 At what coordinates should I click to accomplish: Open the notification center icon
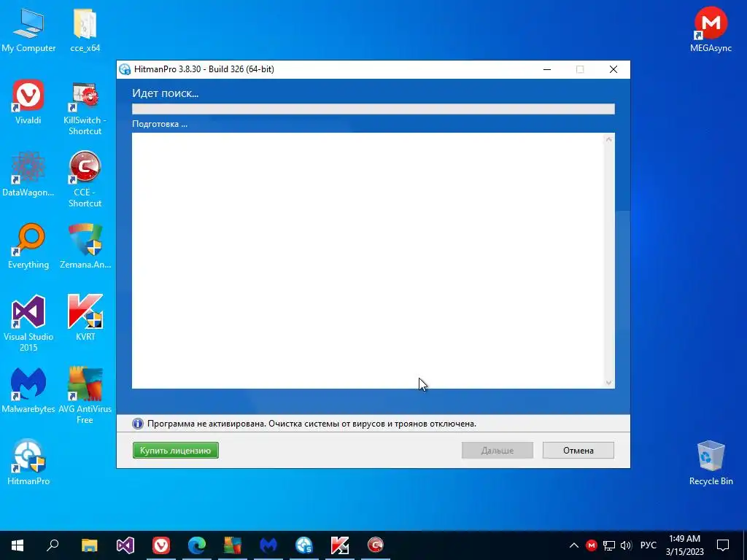[x=723, y=545]
